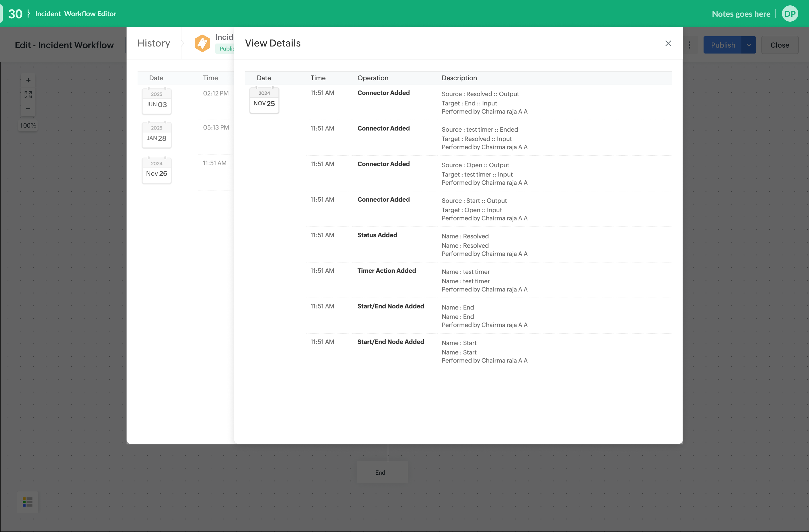Screen dimensions: 809x532
Task: Click the Close editor button
Action: 780,45
